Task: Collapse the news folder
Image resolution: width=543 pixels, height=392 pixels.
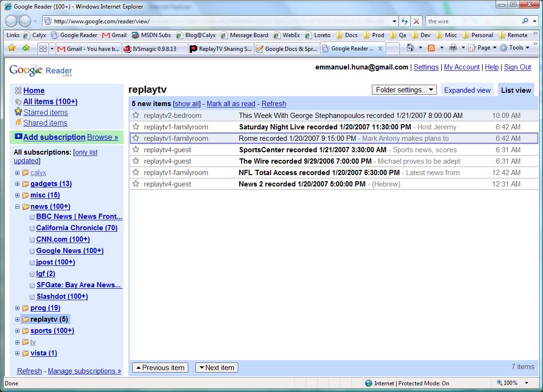Action: (x=17, y=206)
